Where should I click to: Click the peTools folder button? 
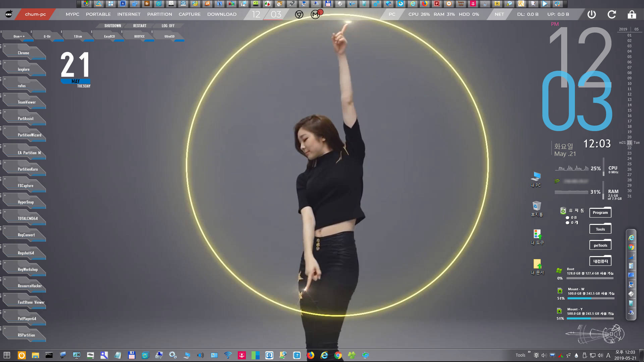click(600, 245)
